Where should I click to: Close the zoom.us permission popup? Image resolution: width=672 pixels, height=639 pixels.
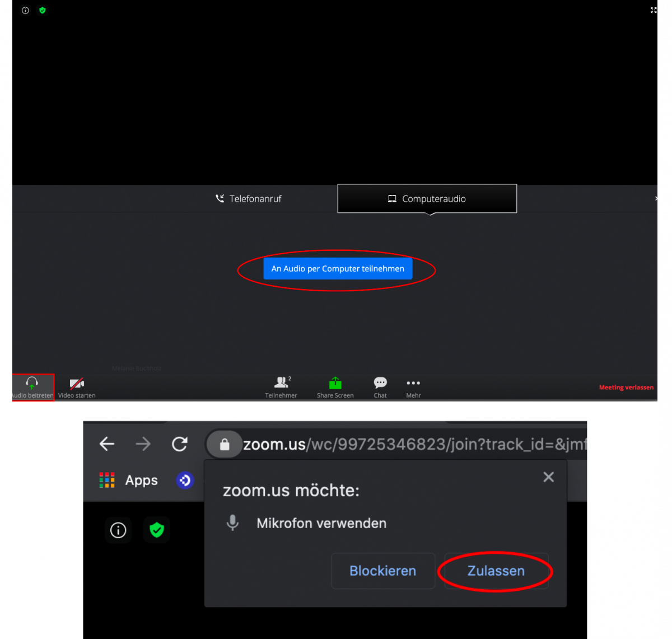click(x=549, y=477)
